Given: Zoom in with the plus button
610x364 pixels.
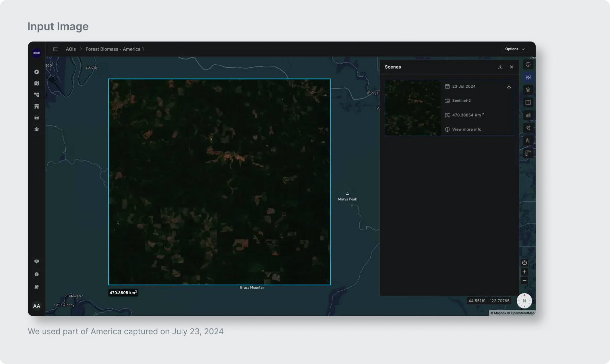Looking at the screenshot, I should (524, 272).
